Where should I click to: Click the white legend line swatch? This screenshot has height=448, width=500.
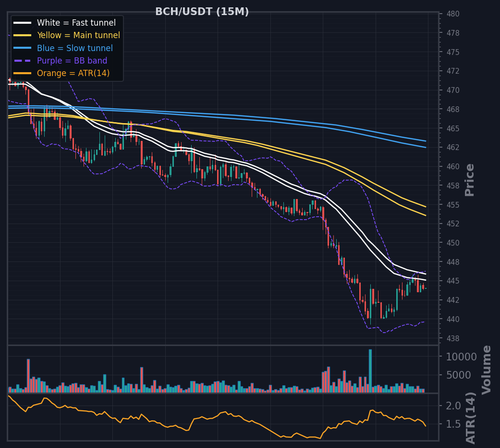coord(22,23)
